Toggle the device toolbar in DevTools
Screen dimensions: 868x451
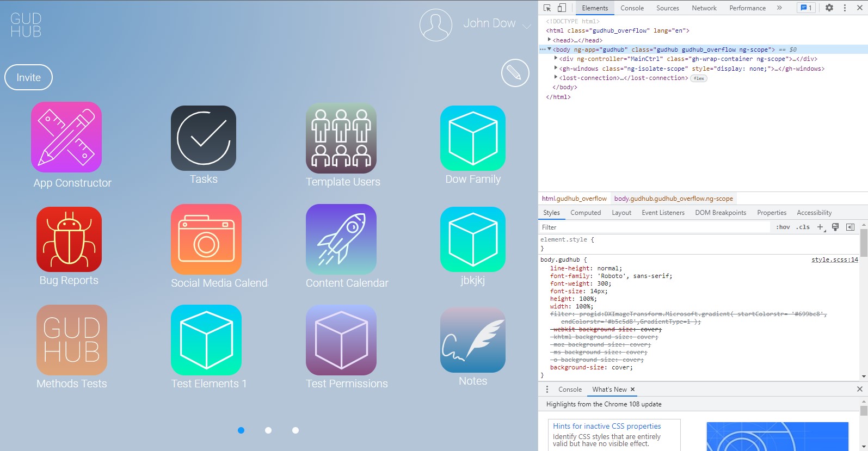click(562, 8)
